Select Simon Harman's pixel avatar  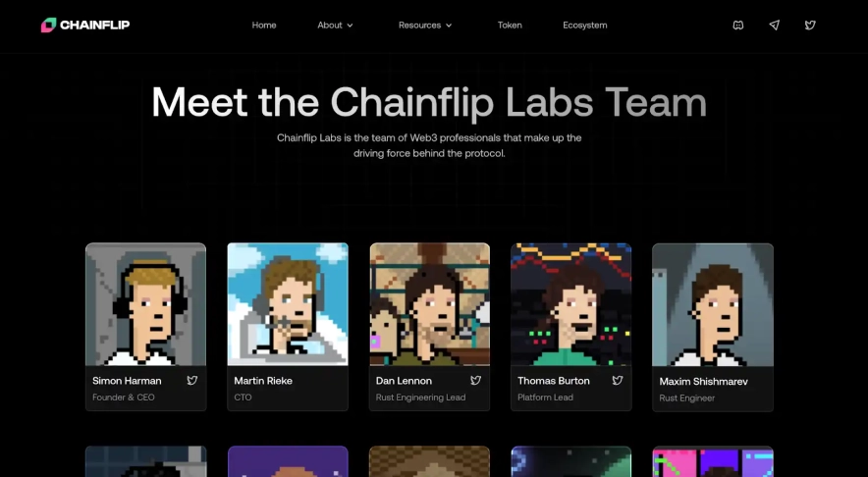[145, 304]
